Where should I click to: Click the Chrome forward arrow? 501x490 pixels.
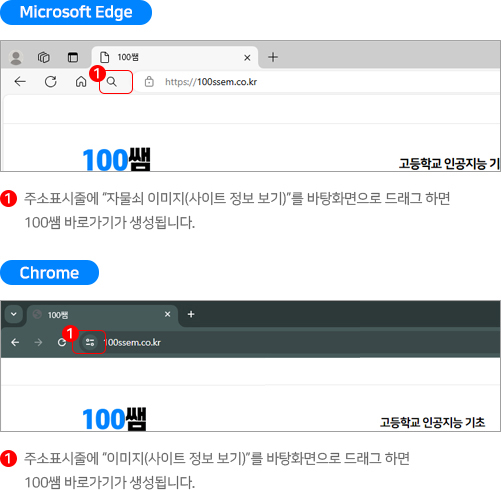pyautogui.click(x=38, y=342)
